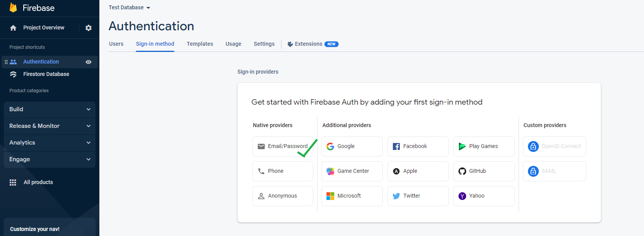This screenshot has width=644, height=236.
Task: Click the OpenID Connect lock icon
Action: coord(533,146)
